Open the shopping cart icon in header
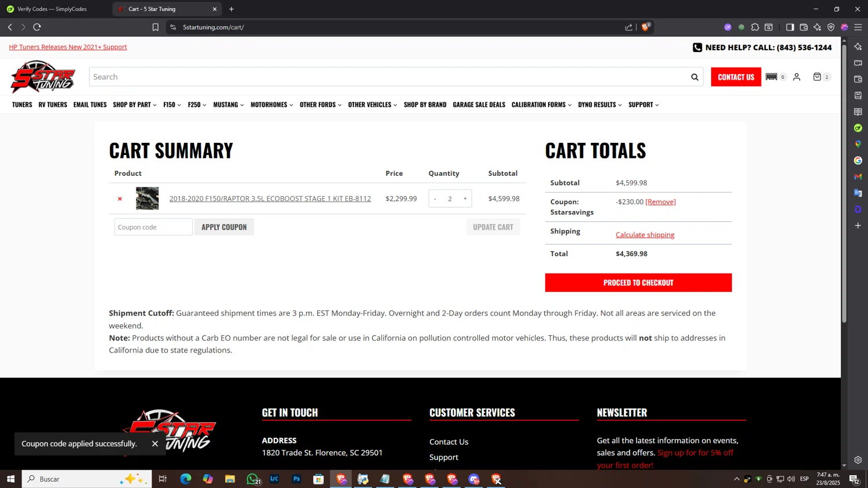The image size is (868, 488). pos(817,77)
